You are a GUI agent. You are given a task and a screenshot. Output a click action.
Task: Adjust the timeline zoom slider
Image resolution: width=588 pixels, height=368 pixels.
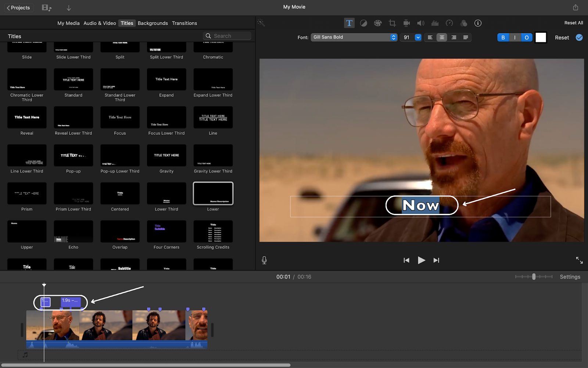(534, 277)
